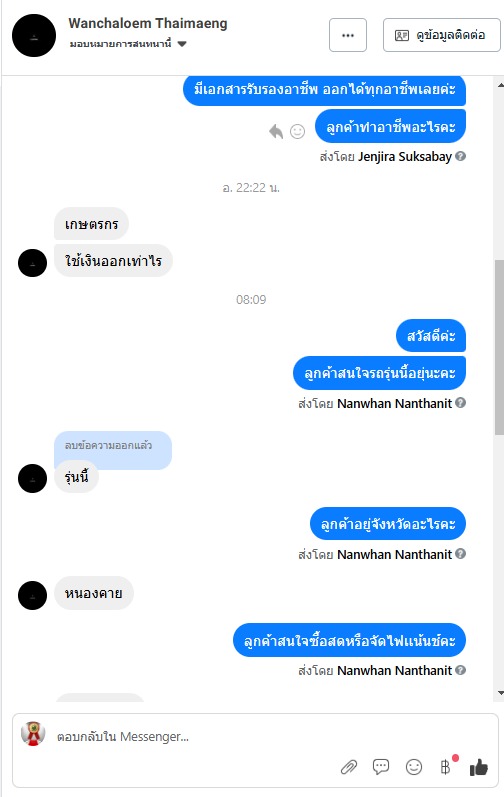Click help icon after first Nanwhan Nanthanit

click(x=460, y=403)
